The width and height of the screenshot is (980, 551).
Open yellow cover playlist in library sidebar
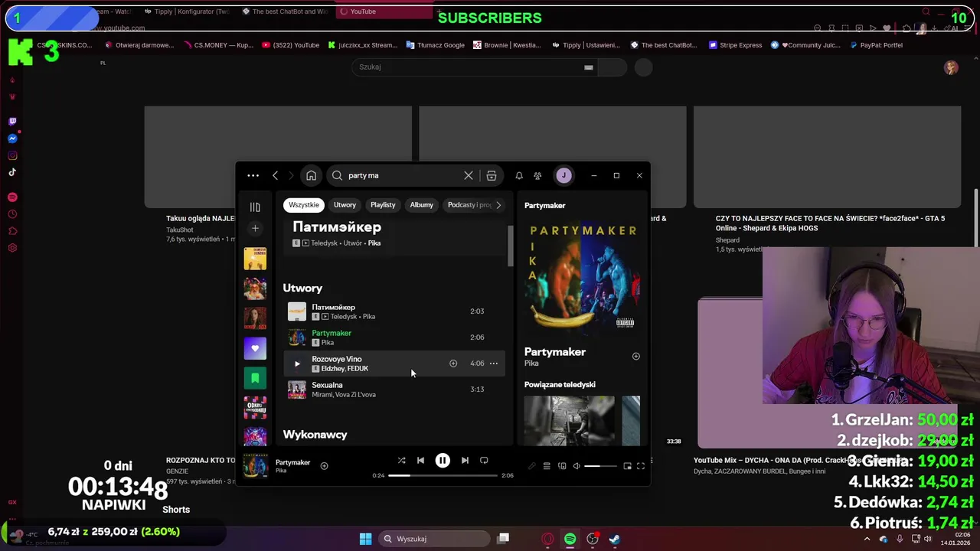click(255, 259)
